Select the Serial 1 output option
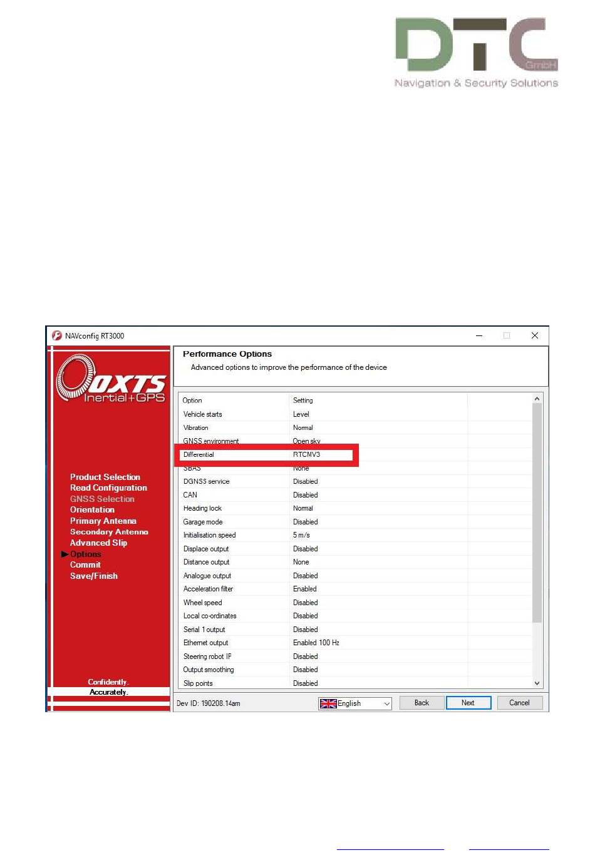This screenshot has width=595, height=868. click(x=204, y=630)
